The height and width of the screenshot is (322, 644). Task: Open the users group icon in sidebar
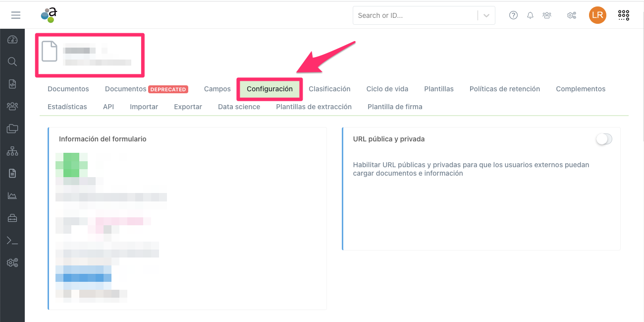point(12,106)
